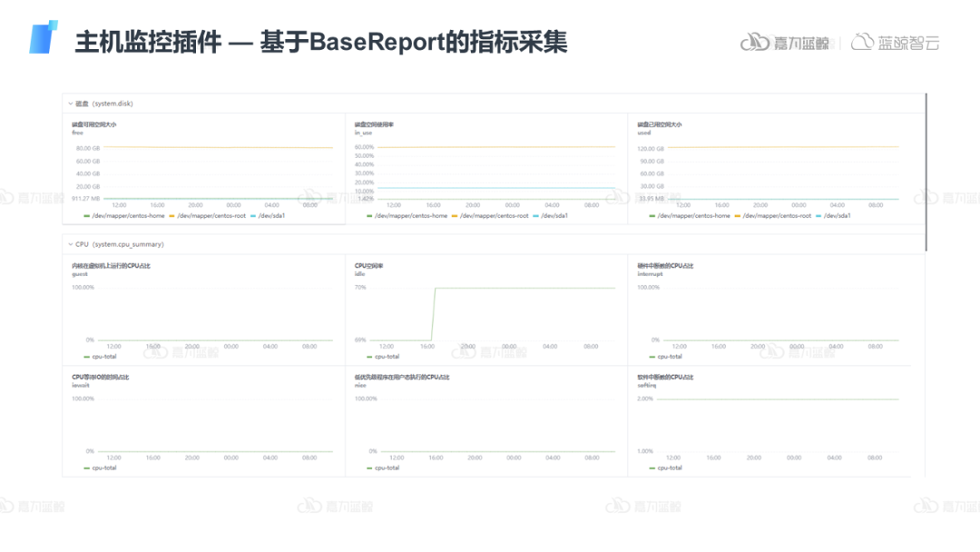Click the iowait chart title
Viewport: 980px width, 552px height.
[100, 377]
